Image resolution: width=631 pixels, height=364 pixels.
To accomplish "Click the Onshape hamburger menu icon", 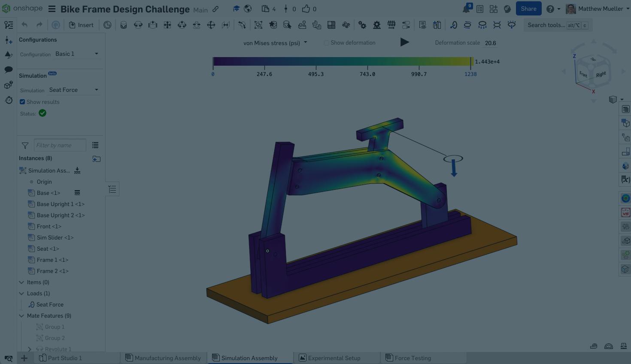I will pyautogui.click(x=52, y=9).
